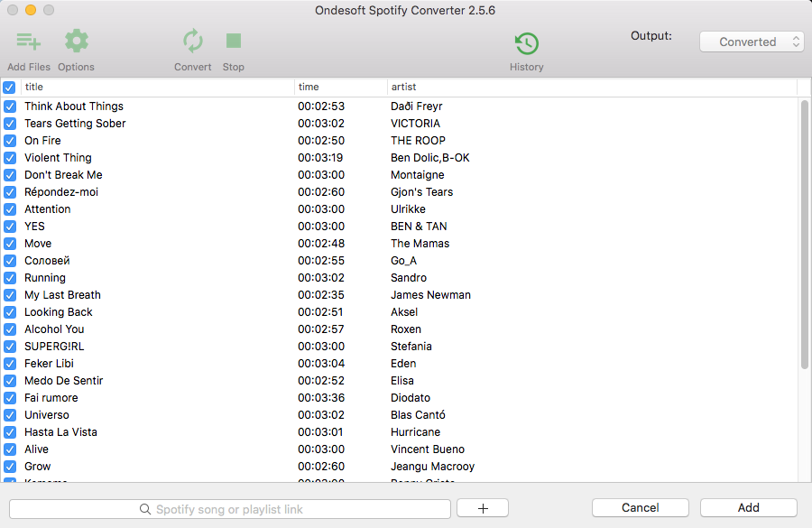Toggle My Last Breath checkbox
This screenshot has height=528, width=812.
point(10,295)
